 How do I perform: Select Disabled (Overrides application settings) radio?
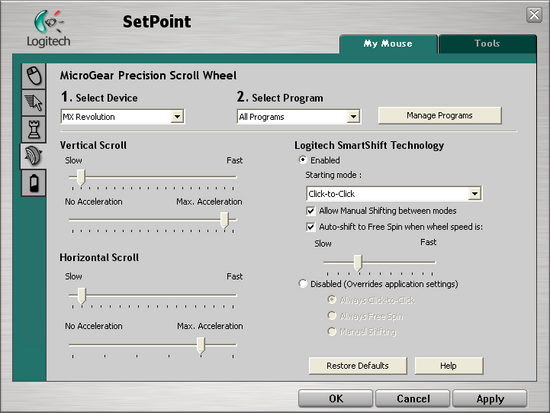tap(303, 284)
